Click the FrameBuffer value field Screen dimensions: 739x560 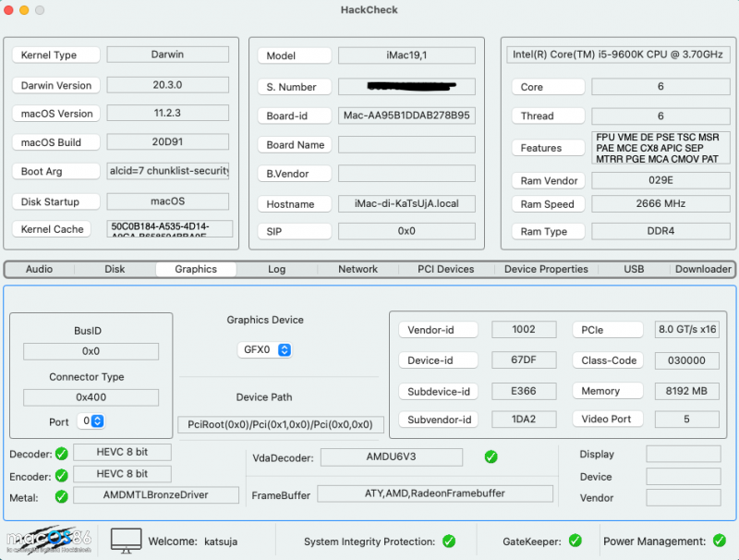tap(435, 493)
